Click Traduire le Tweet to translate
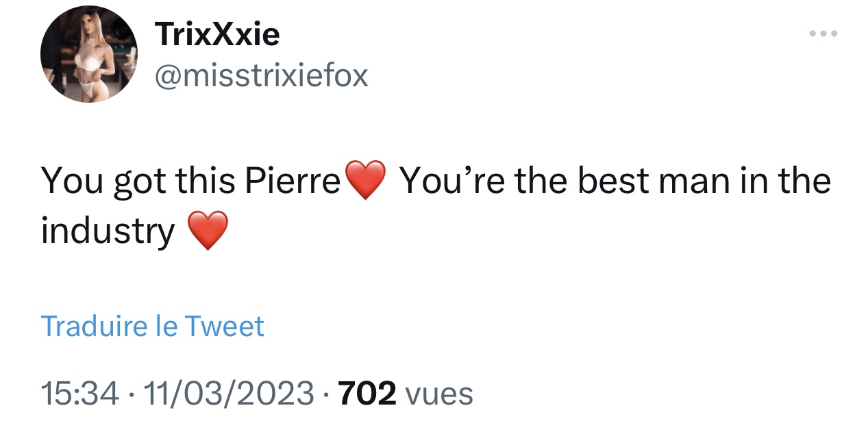This screenshot has width=868, height=434. pyautogui.click(x=152, y=326)
